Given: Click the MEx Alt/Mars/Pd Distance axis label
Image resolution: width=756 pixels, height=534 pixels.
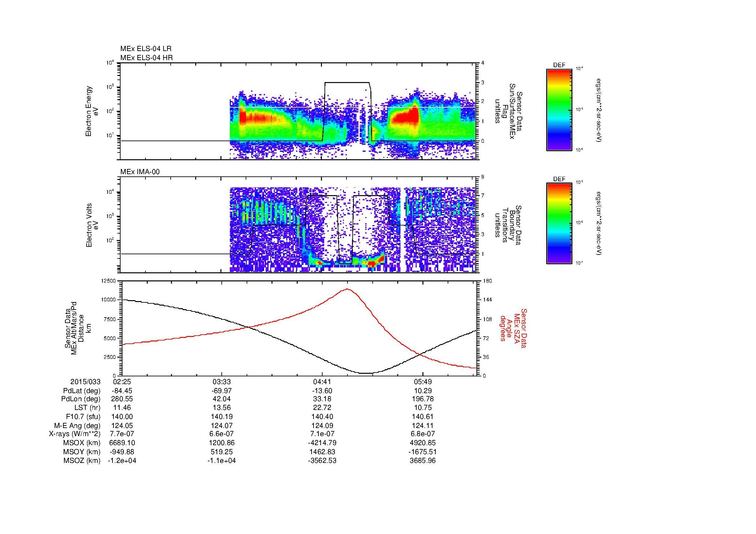Looking at the screenshot, I should [78, 328].
